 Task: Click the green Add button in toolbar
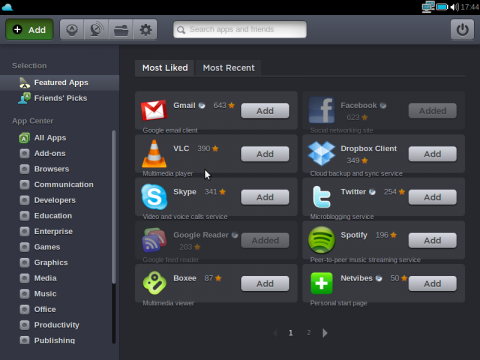[29, 30]
